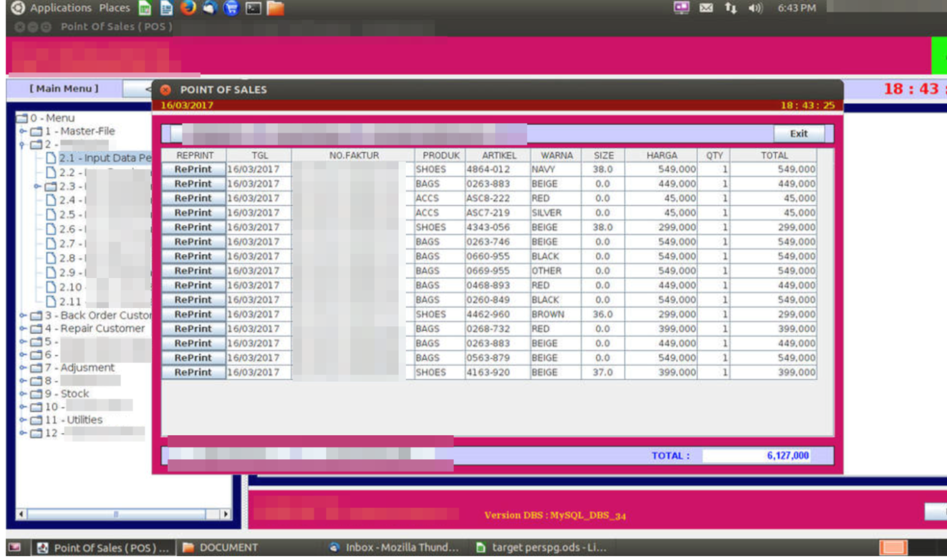Open the spreadsheet app launcher icon

144,8
